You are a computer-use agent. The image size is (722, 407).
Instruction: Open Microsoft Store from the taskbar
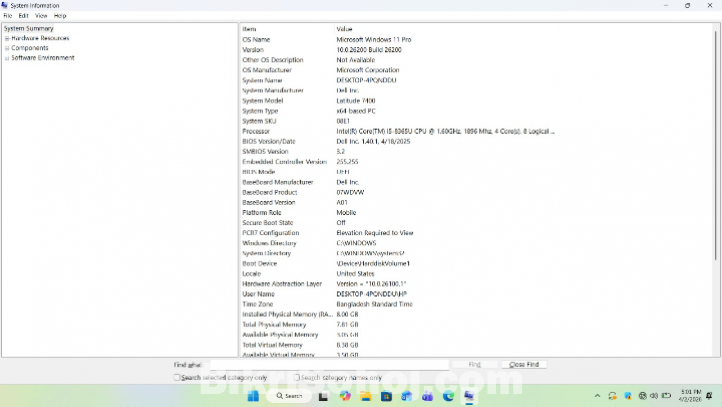(386, 396)
